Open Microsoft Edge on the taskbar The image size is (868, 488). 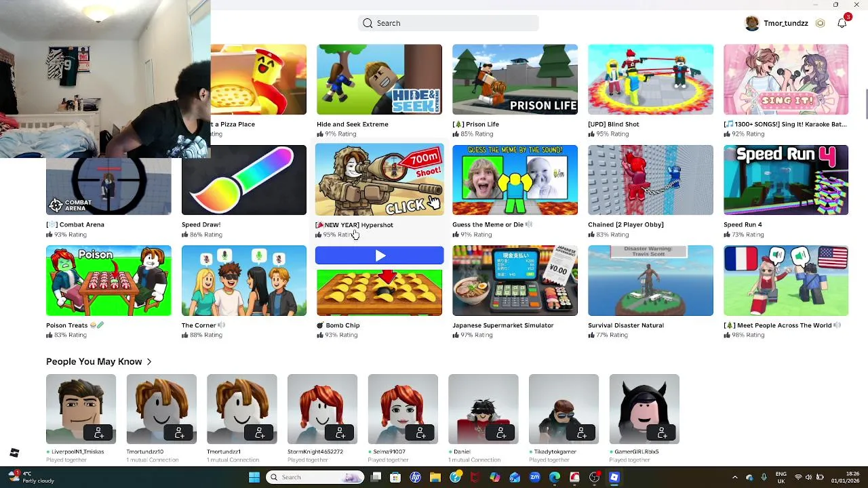pos(555,477)
